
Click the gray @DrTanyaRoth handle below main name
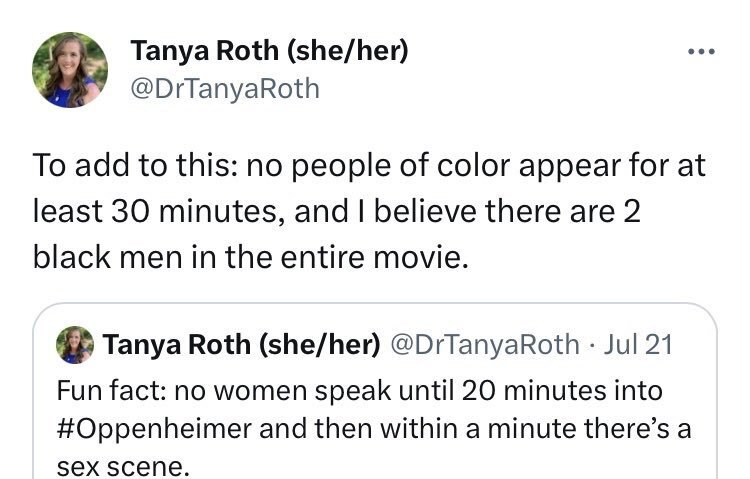coord(225,88)
